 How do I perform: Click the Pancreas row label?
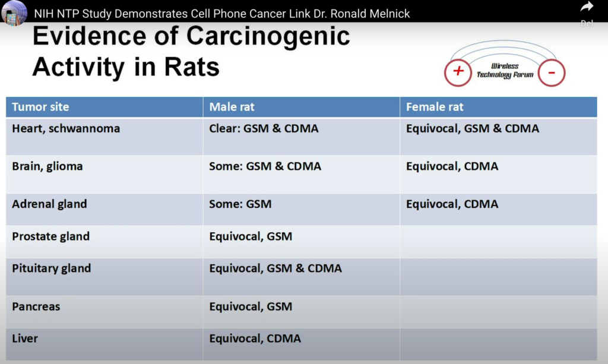36,307
